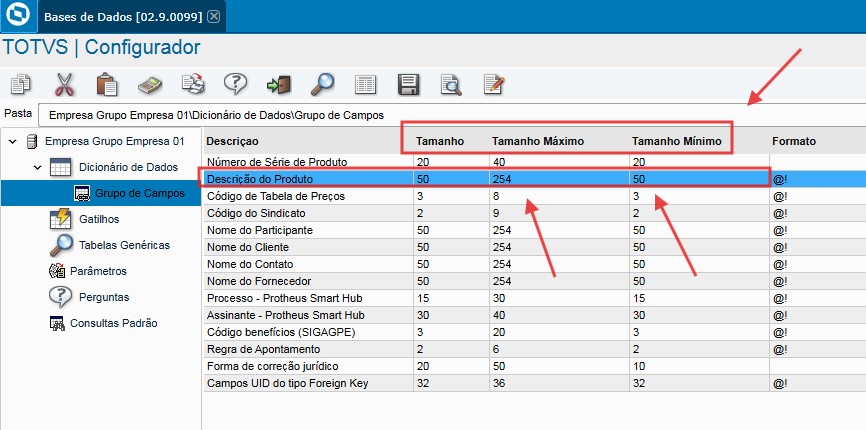Collapse the Empresa Grupo Empresa 01 node

tap(12, 142)
